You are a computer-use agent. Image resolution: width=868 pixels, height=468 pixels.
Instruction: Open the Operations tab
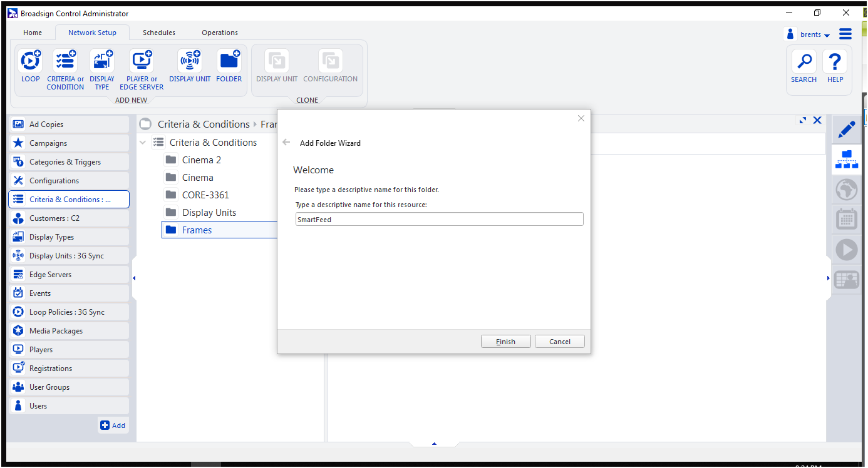pos(220,33)
